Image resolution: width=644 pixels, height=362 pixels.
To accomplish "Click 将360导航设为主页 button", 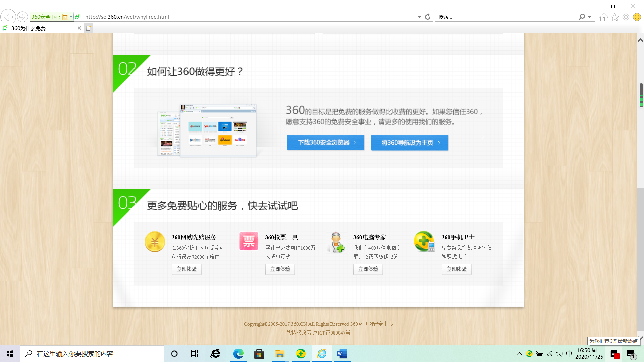I will click(410, 143).
